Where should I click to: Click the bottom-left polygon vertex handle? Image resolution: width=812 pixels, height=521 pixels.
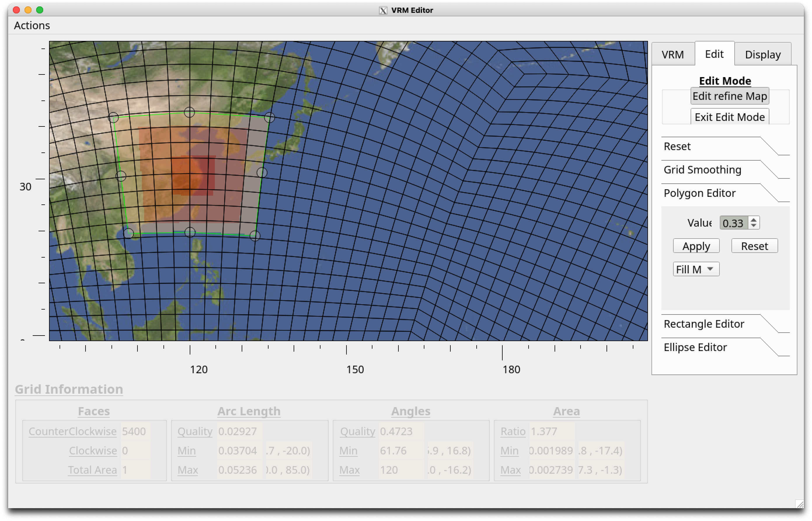pos(128,233)
